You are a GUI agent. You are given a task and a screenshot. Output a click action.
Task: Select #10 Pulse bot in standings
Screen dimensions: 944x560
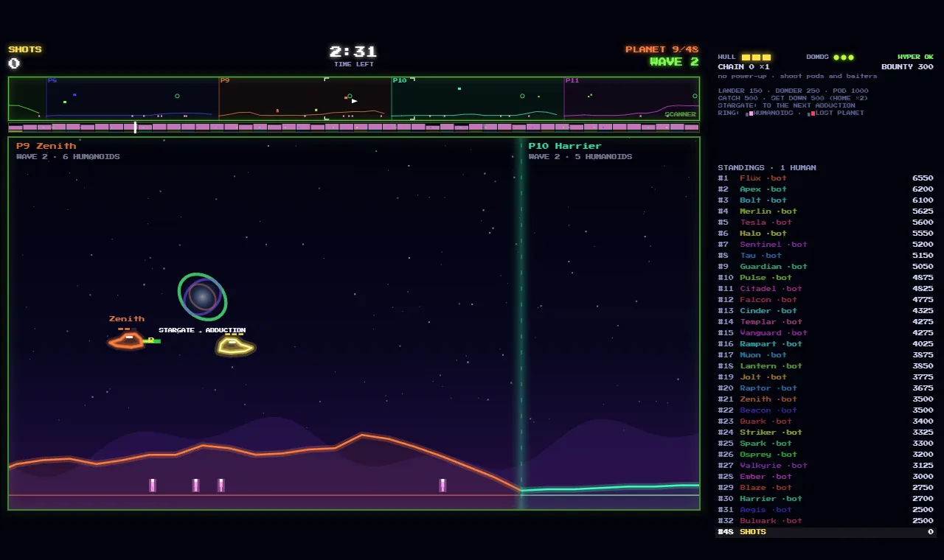(x=825, y=278)
